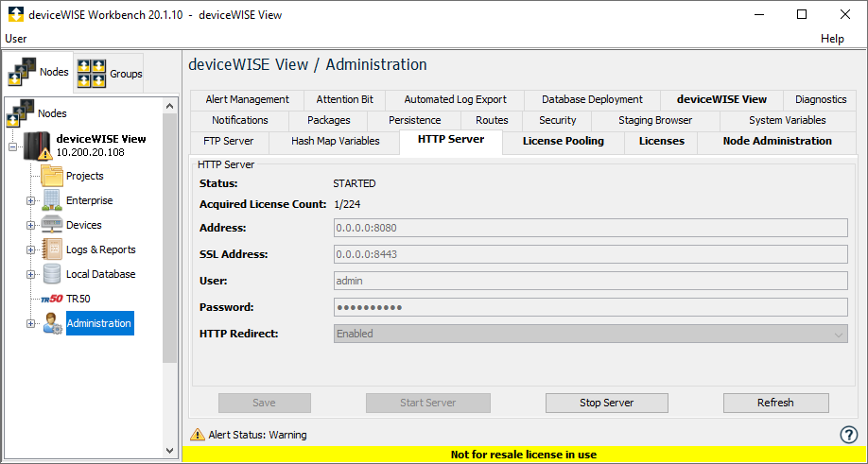Click the SSL Address input field
868x464 pixels.
pyautogui.click(x=591, y=254)
